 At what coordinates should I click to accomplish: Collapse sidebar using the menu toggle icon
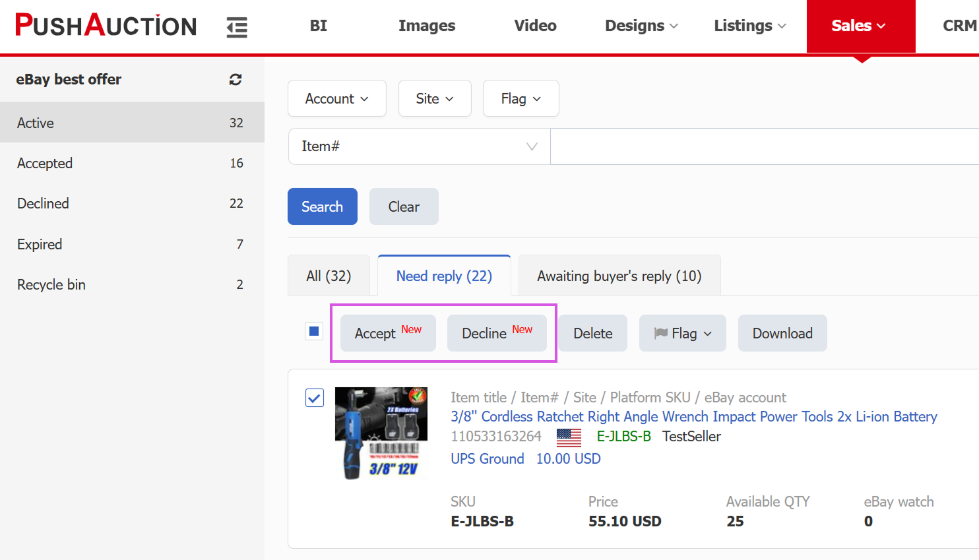pos(237,27)
